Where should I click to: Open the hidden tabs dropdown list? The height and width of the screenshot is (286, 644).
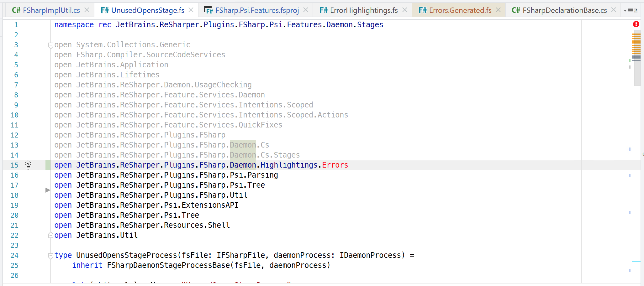[x=630, y=10]
